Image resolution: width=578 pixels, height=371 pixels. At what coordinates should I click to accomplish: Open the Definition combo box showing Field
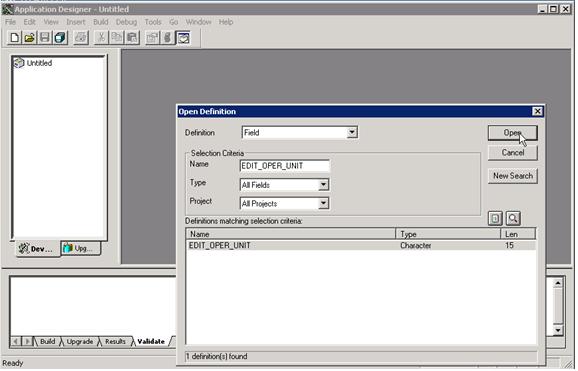pyautogui.click(x=300, y=132)
